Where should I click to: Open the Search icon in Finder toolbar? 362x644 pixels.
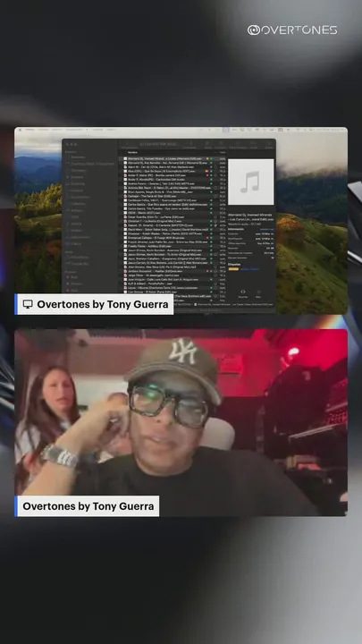click(269, 145)
